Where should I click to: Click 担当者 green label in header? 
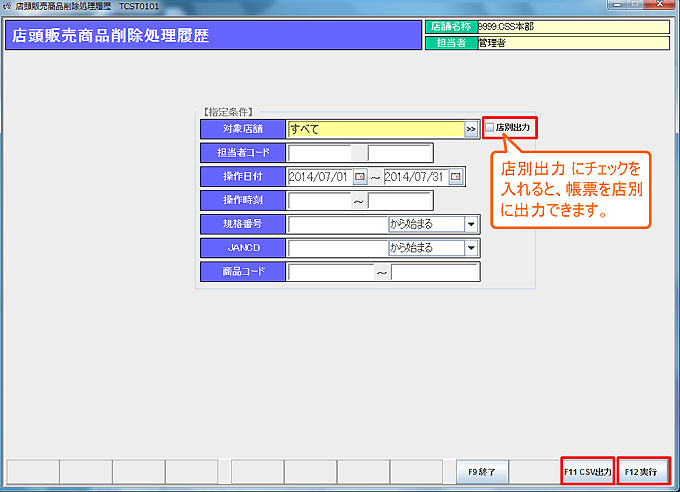coord(451,43)
